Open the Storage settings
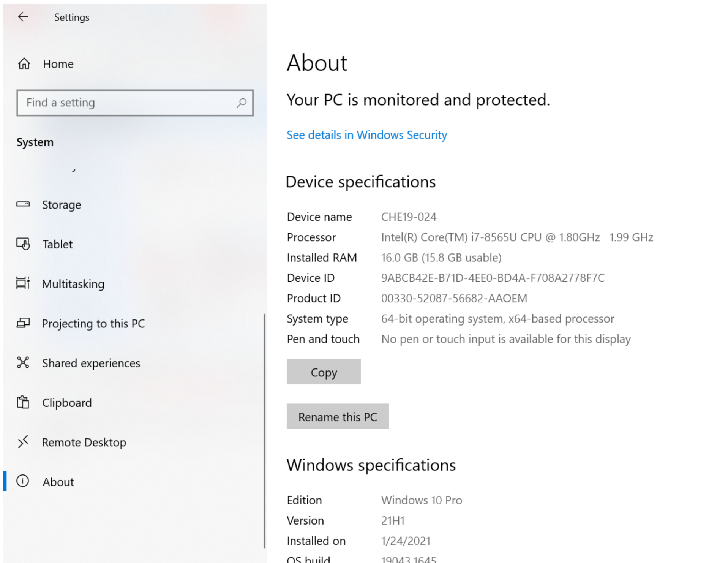This screenshot has height=563, width=728. coord(135,205)
